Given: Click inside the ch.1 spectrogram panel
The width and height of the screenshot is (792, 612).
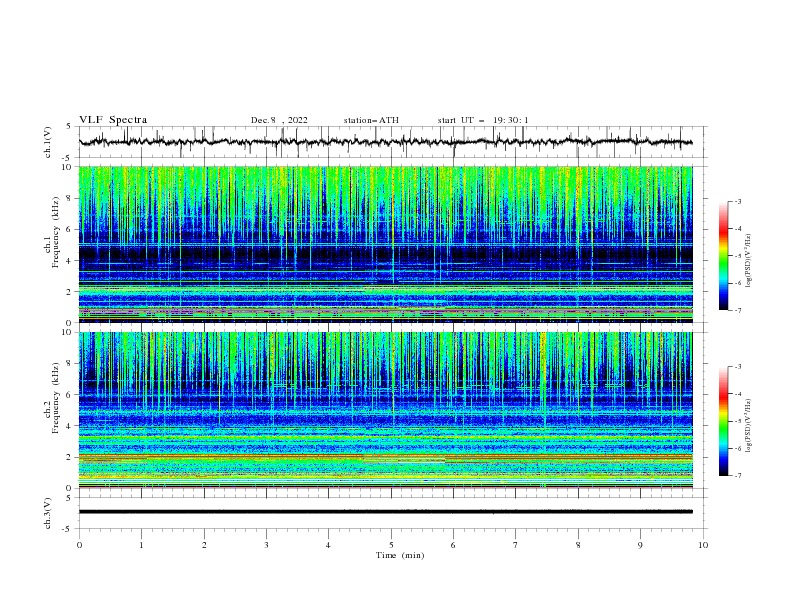Looking at the screenshot, I should click(x=385, y=244).
